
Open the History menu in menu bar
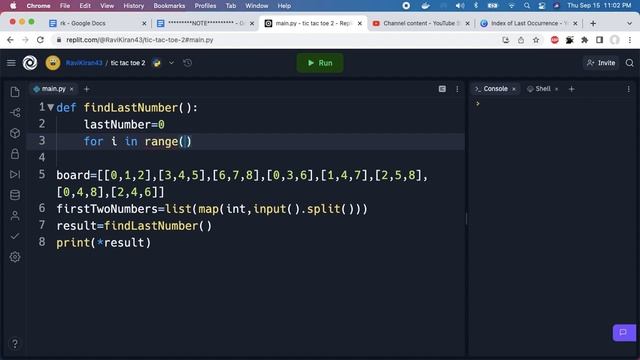(133, 6)
